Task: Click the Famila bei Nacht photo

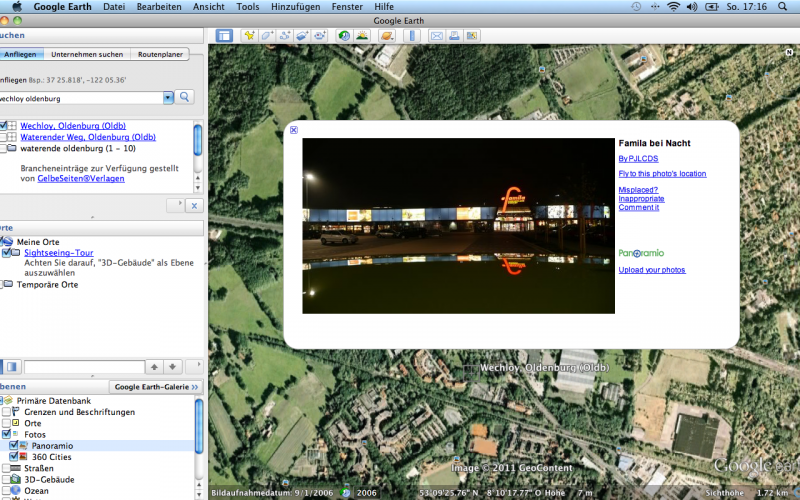Action: [458, 226]
